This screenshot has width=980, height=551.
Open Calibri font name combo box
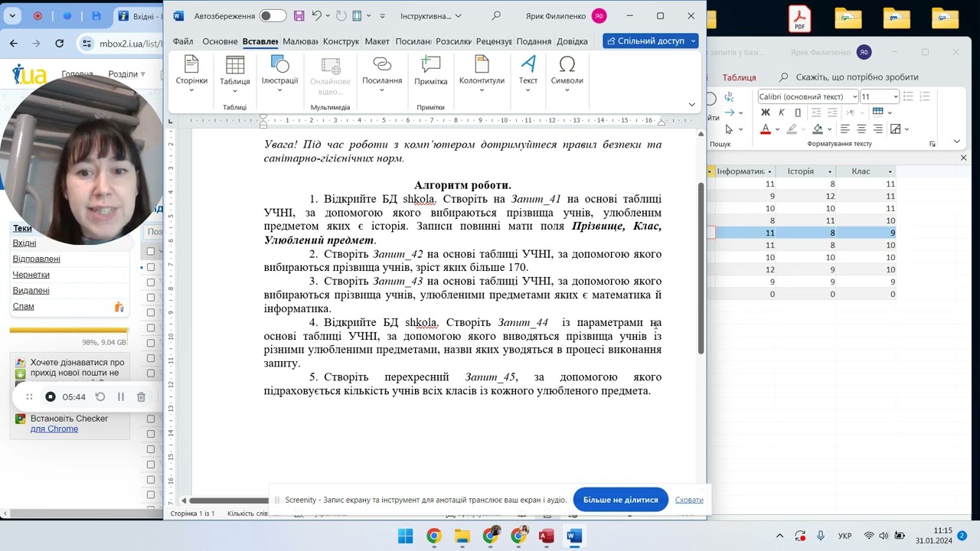coord(808,96)
